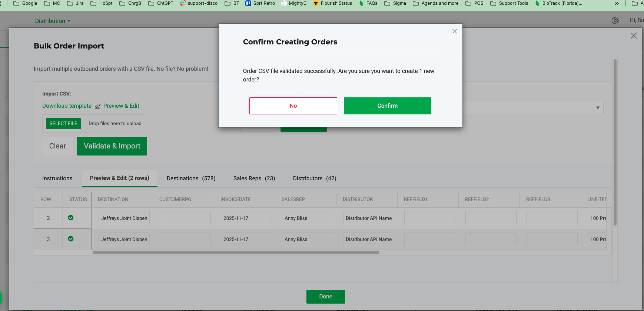Click the STATUS column header
644x311 pixels.
(x=78, y=199)
